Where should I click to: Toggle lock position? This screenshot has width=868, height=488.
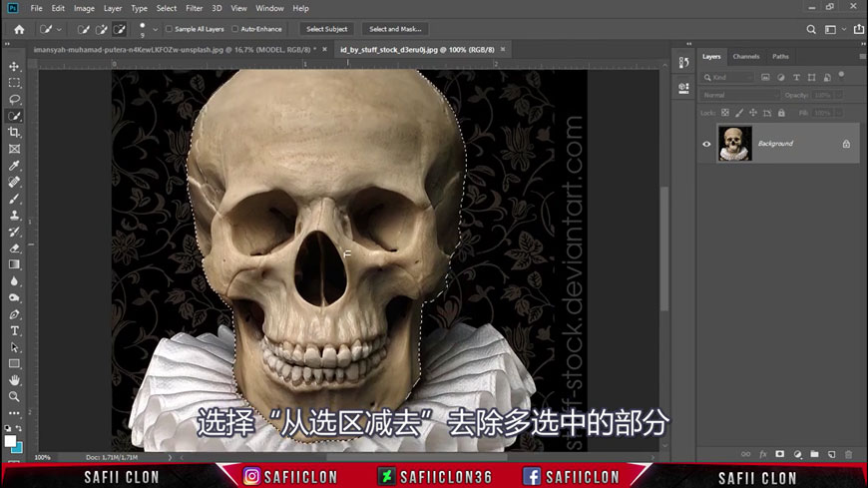(753, 113)
